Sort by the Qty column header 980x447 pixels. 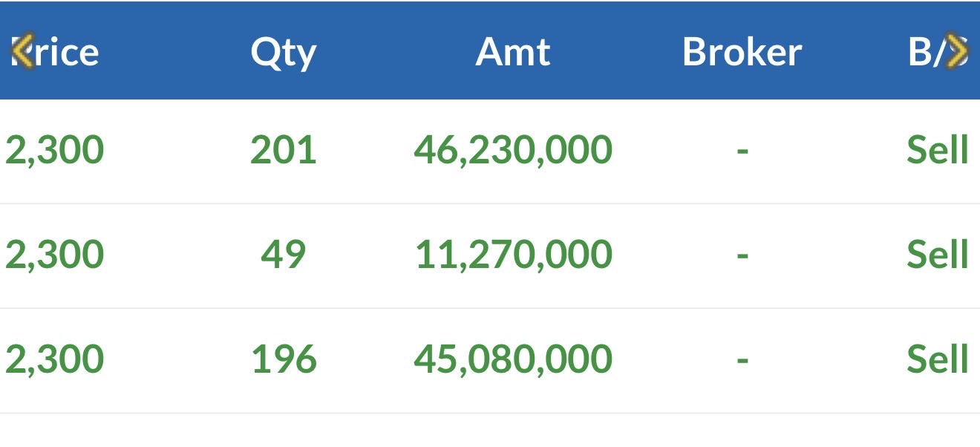pos(283,52)
